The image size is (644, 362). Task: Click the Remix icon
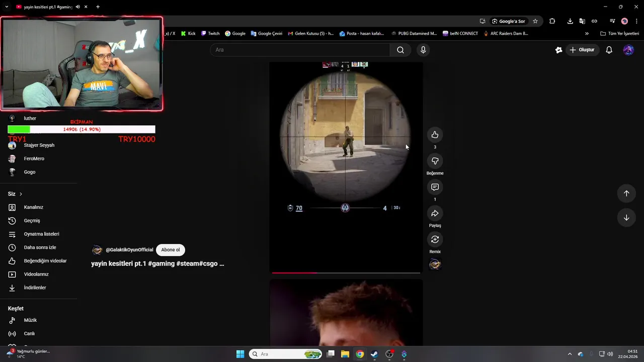(x=435, y=239)
